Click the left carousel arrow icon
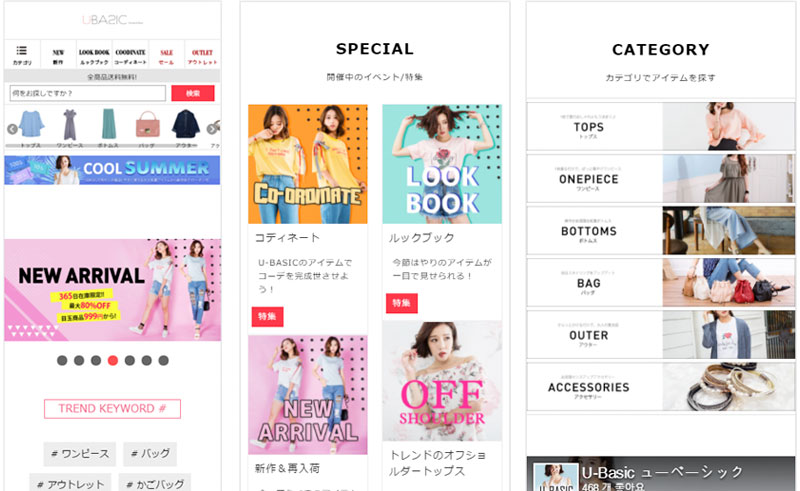The image size is (800, 491). point(12,129)
